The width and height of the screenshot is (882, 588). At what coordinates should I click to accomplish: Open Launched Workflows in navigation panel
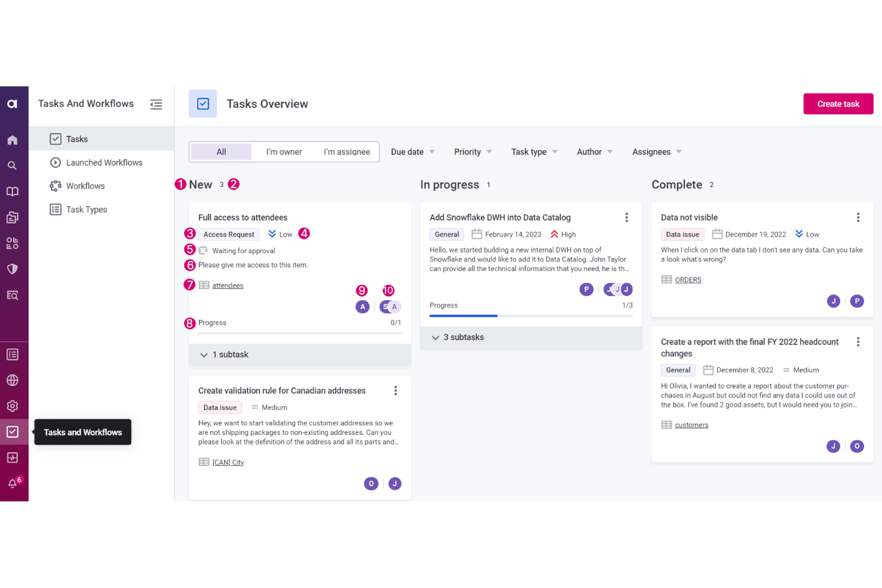[x=101, y=163]
